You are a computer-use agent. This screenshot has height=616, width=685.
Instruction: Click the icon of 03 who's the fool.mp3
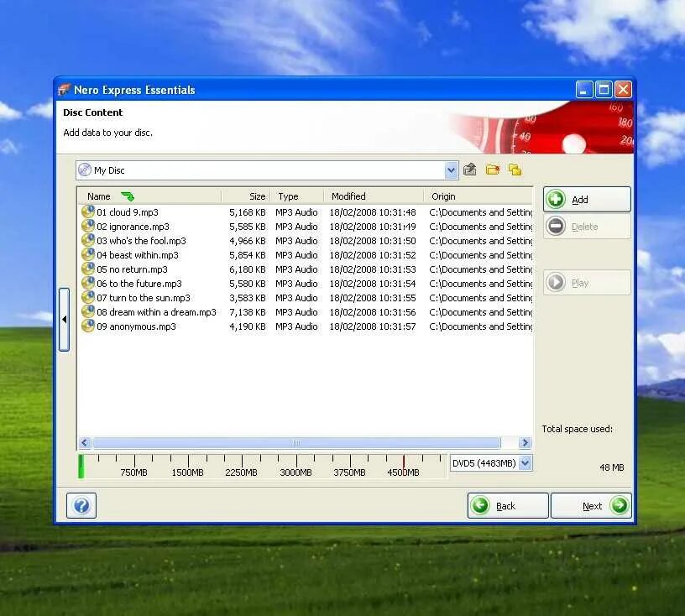point(88,240)
